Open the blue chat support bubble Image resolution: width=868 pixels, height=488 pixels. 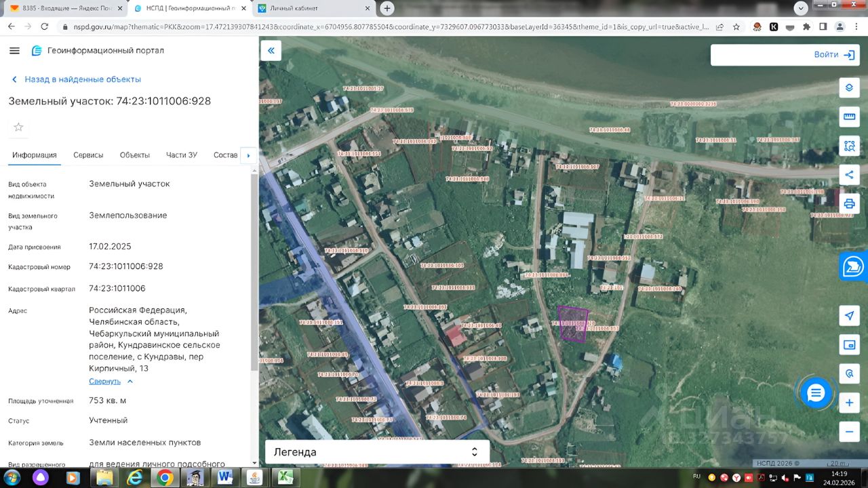coord(815,392)
